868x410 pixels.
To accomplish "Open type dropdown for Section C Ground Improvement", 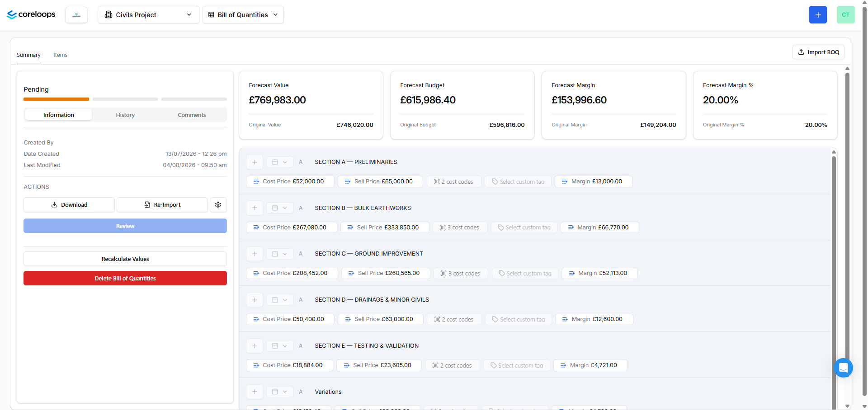I will pos(280,254).
